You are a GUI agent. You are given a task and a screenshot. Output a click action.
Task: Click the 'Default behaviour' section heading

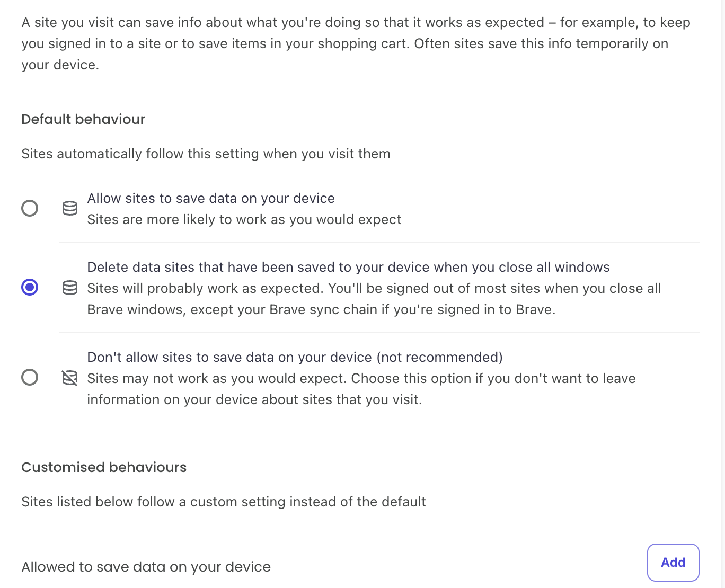(83, 119)
